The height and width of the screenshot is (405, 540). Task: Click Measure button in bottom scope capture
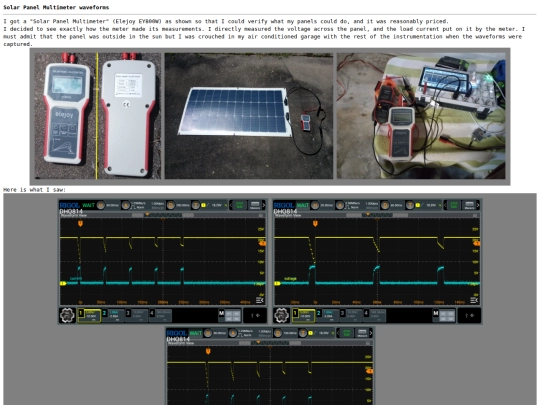click(x=362, y=333)
